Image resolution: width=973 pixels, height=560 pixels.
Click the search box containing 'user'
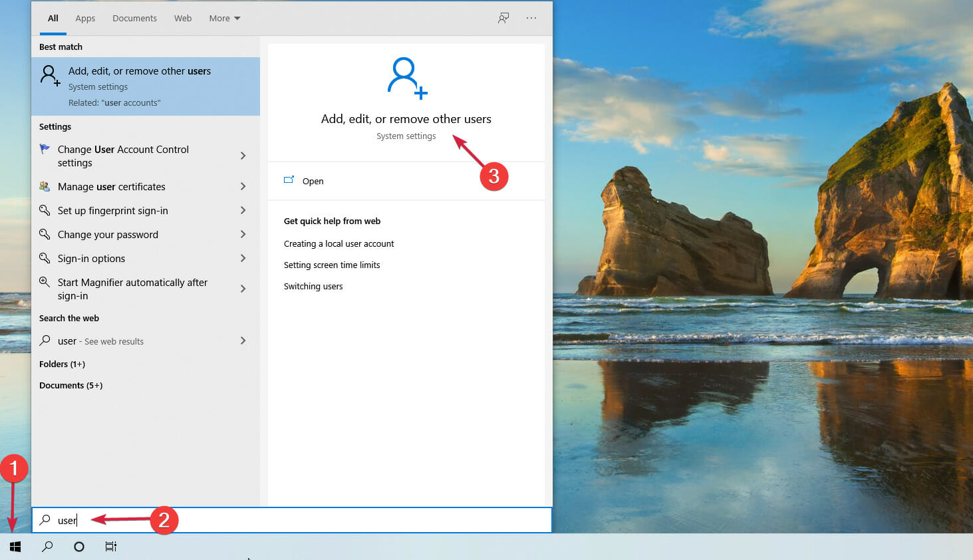tap(293, 520)
